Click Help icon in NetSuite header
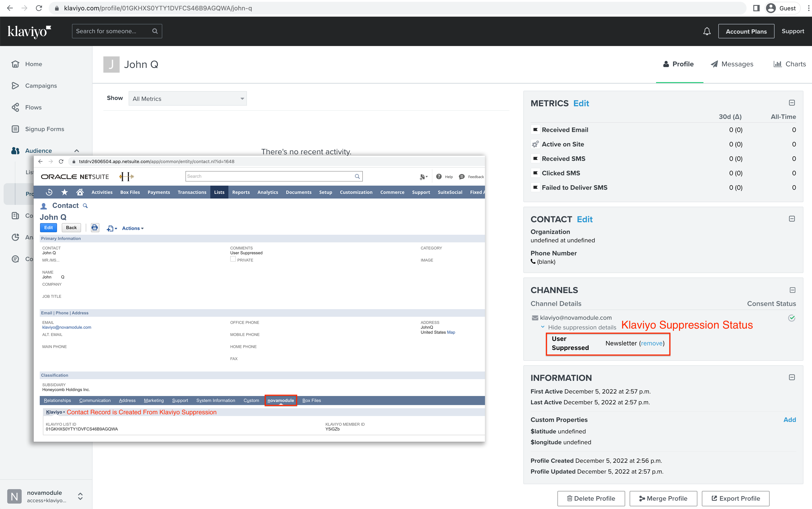 [x=439, y=176]
